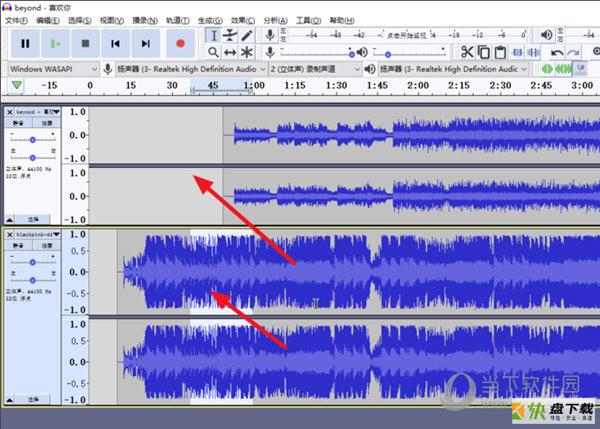Open the 分析(A) menu
The height and width of the screenshot is (429, 600).
point(276,20)
